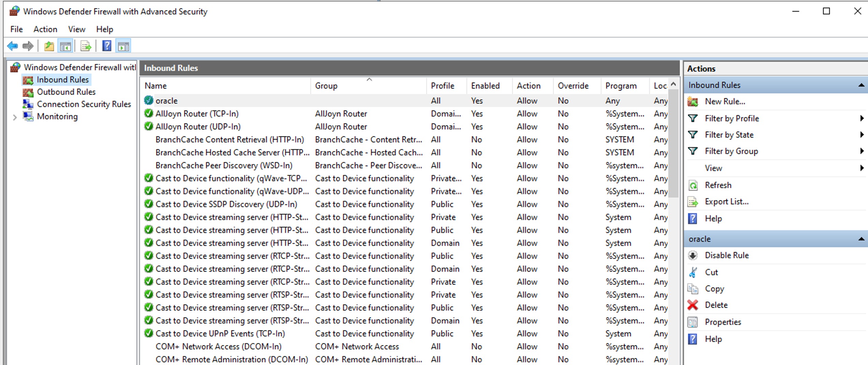
Task: Collapse the Inbound Rules actions section
Action: pyautogui.click(x=861, y=85)
